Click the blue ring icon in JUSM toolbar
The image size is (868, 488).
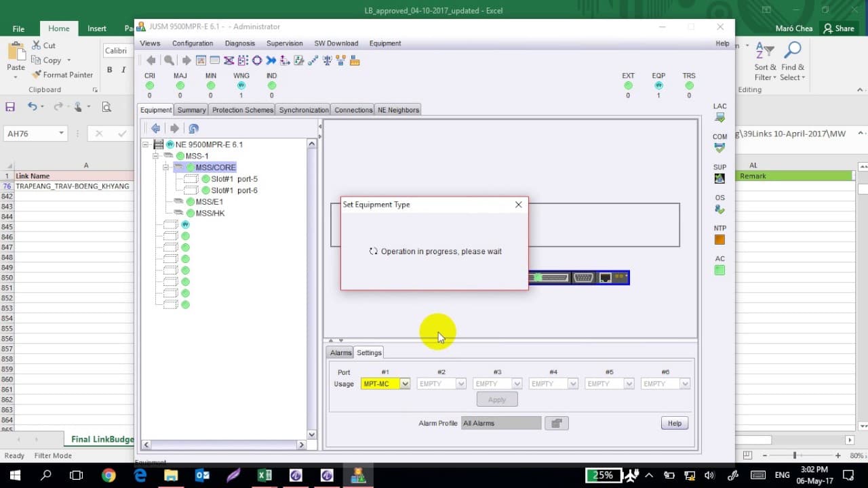tap(257, 60)
